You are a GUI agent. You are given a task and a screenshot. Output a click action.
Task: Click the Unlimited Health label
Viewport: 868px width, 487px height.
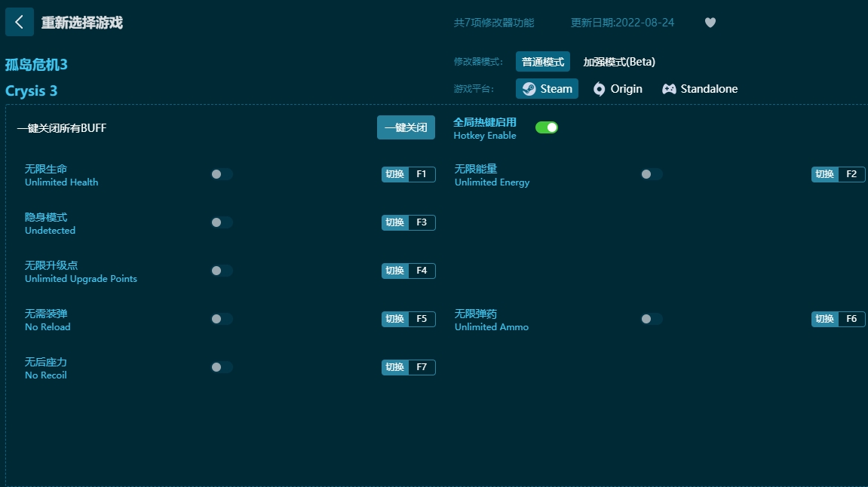61,182
